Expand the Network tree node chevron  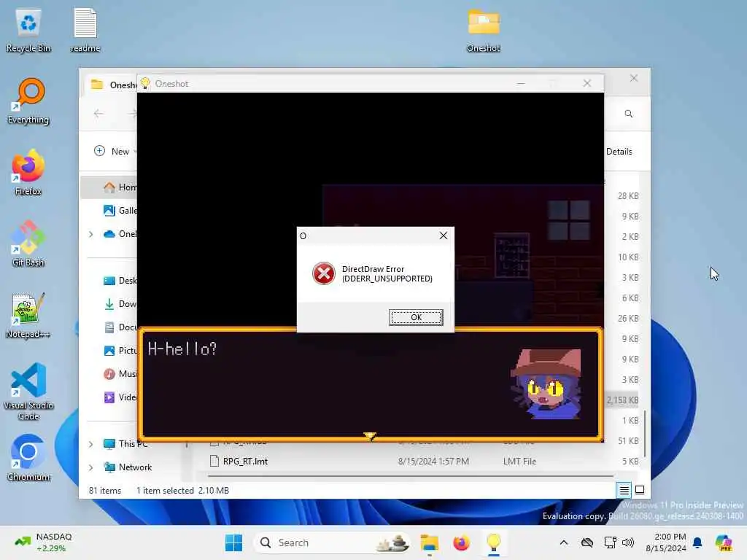[91, 467]
